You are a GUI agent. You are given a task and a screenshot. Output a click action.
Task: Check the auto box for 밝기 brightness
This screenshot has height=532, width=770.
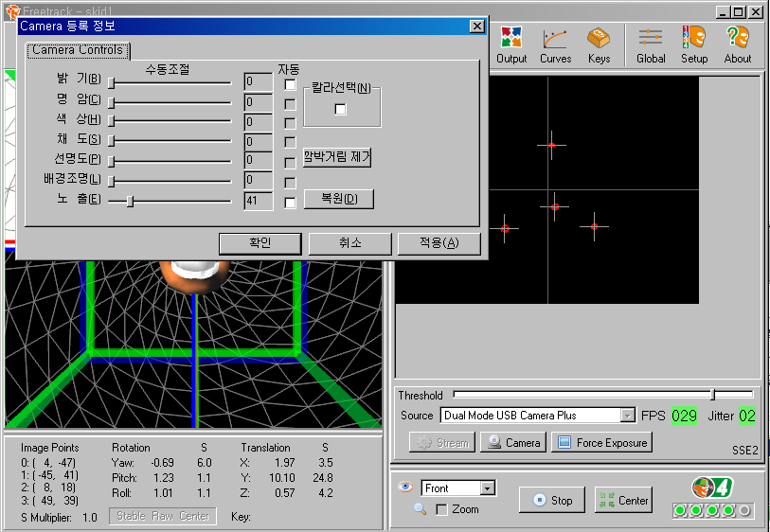tap(291, 84)
